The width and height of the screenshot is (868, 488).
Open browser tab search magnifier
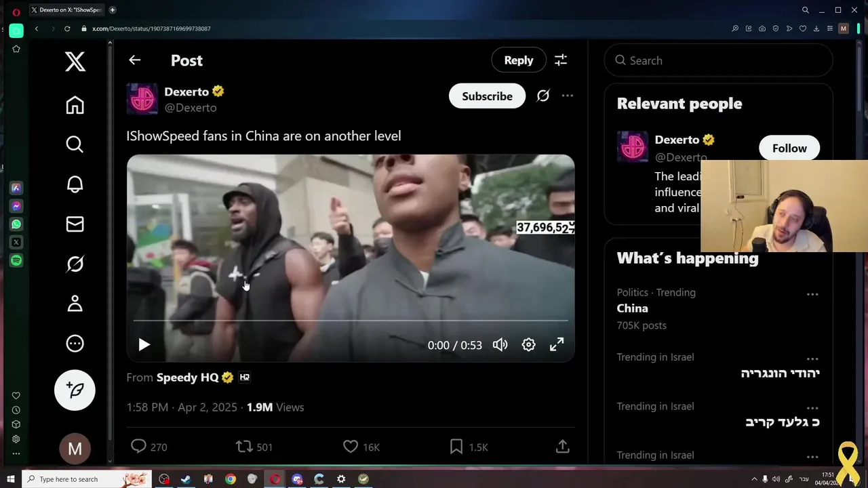pos(806,10)
